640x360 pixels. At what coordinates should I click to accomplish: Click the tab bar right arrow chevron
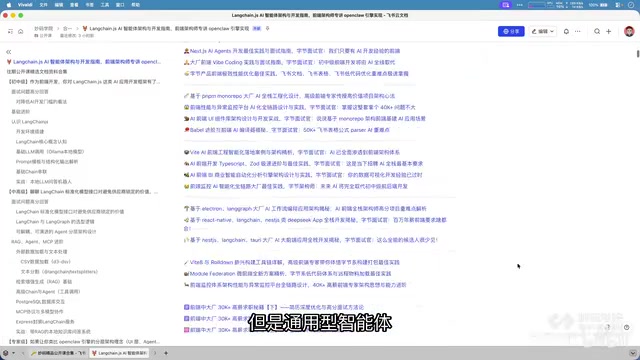155,353
